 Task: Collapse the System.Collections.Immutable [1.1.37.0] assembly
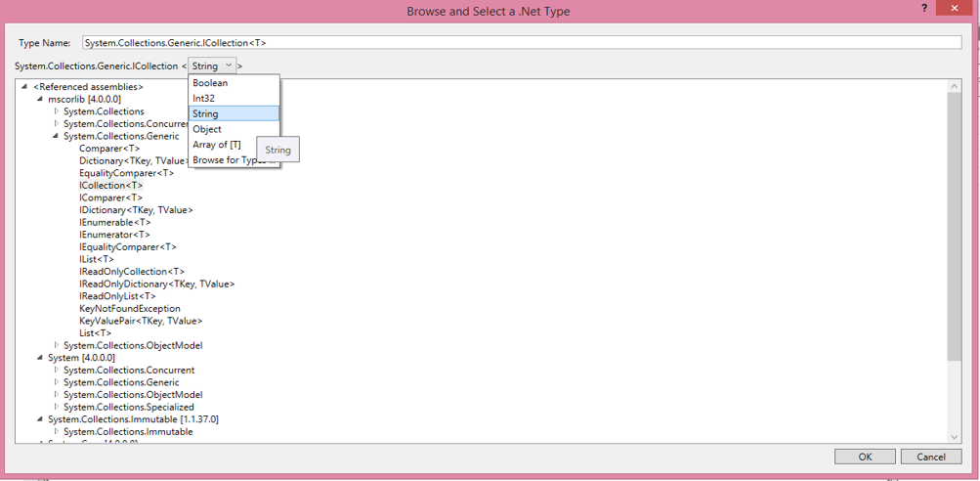[x=40, y=419]
